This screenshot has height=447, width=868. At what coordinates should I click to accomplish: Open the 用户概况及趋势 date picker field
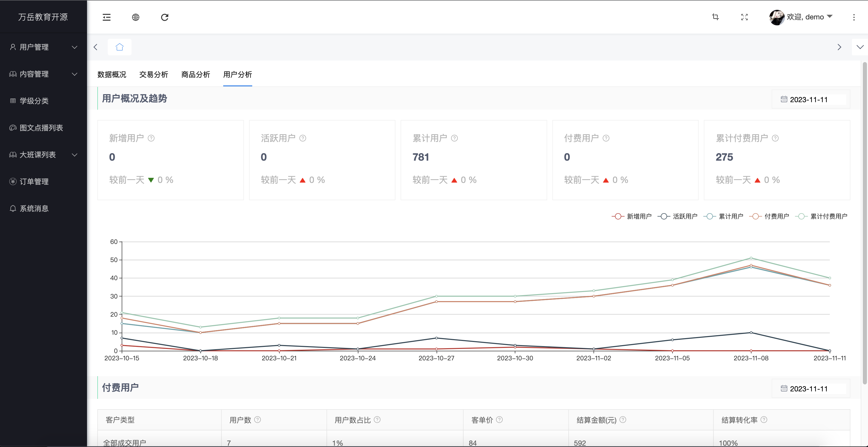(x=811, y=99)
